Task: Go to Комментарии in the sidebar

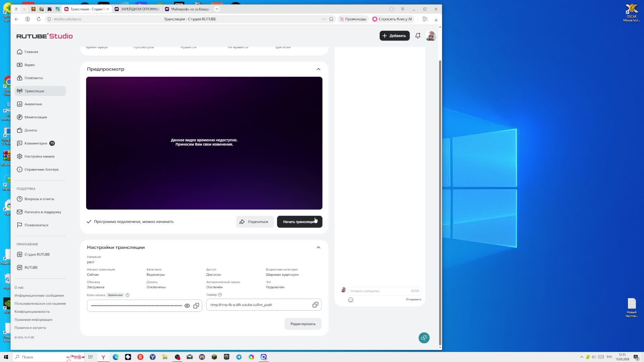Action: [36, 143]
